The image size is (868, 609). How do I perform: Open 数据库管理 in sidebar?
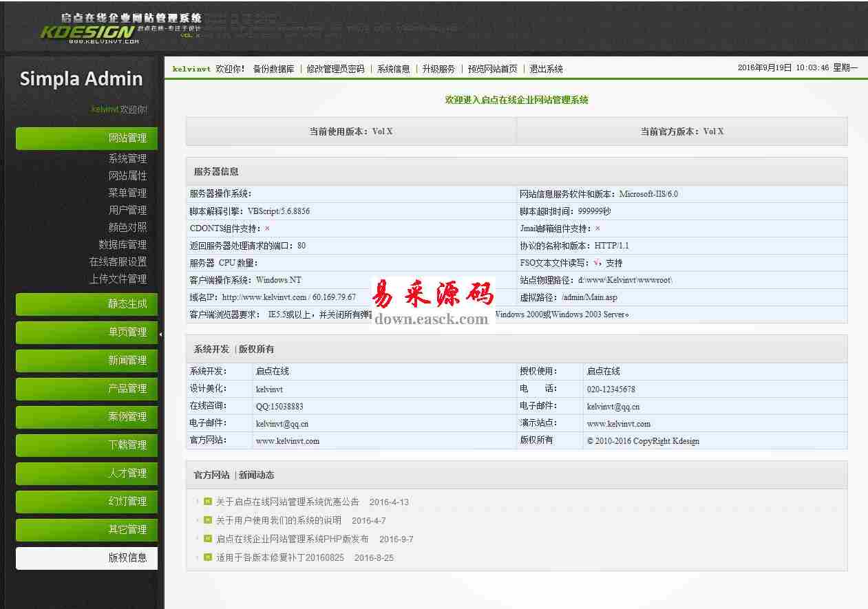click(x=123, y=244)
